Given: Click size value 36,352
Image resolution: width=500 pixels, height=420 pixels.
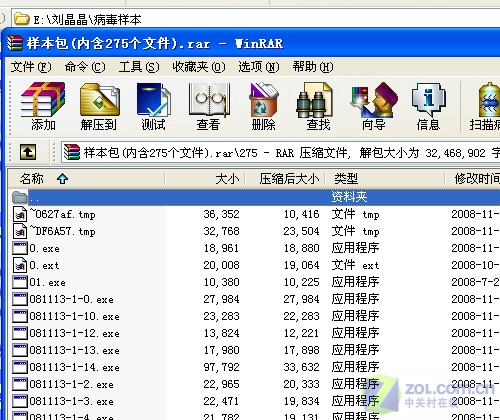Looking at the screenshot, I should [221, 214].
